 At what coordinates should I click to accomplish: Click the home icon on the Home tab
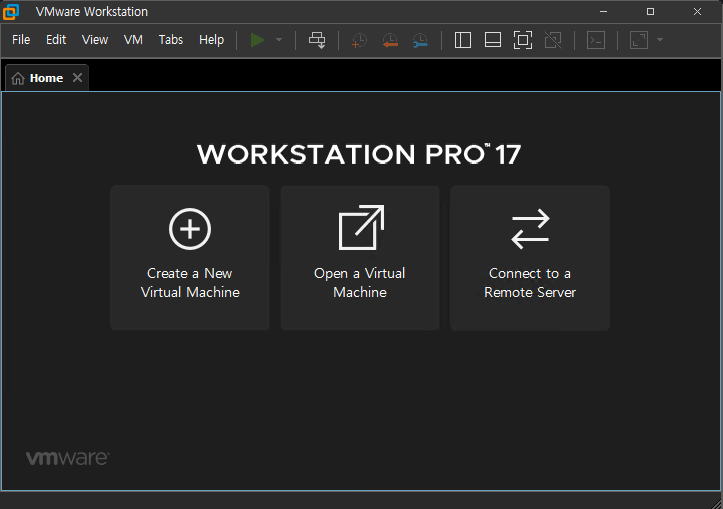pyautogui.click(x=18, y=78)
